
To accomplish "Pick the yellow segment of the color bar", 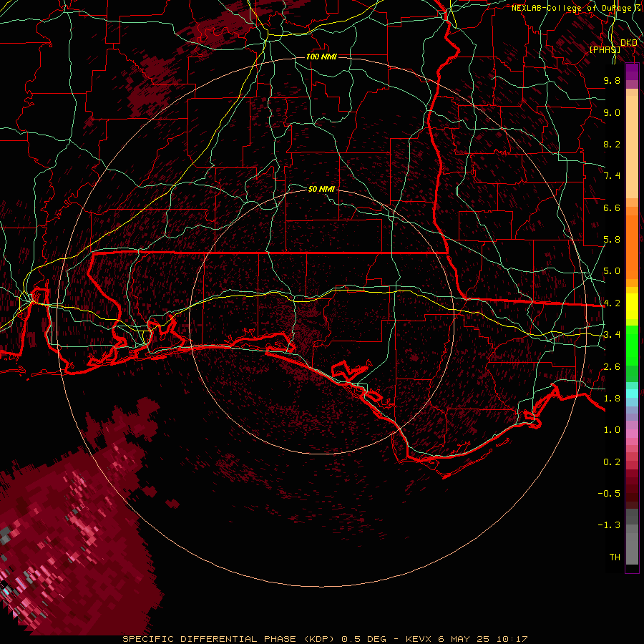I will click(632, 306).
